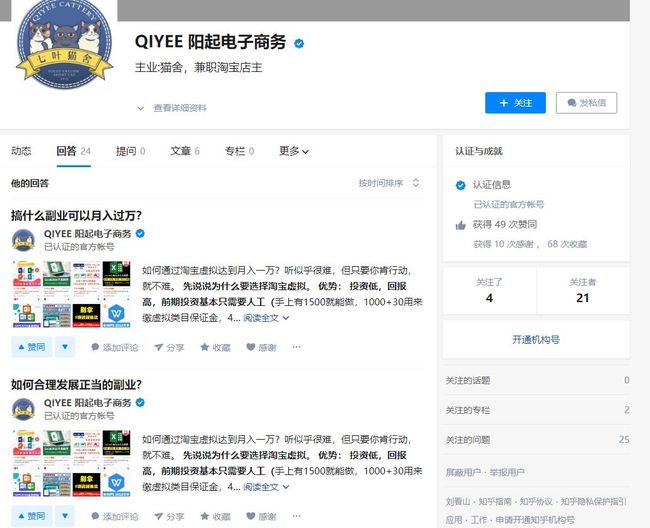Open more options ellipsis under second answer

coord(296,516)
